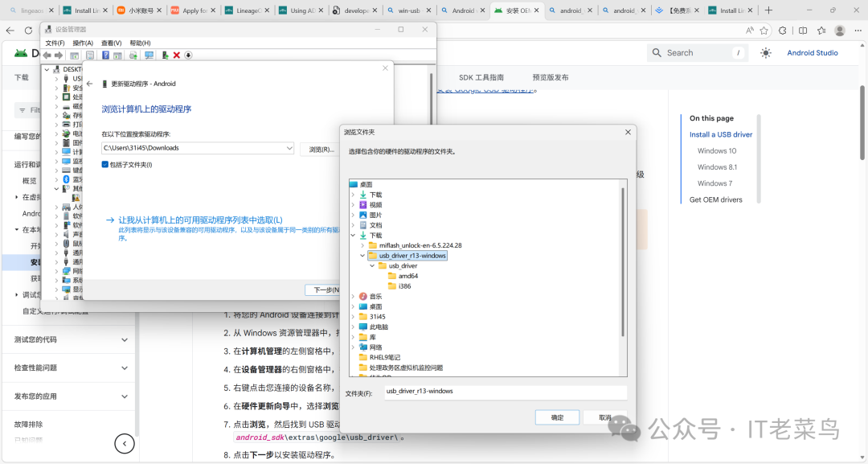Image resolution: width=868 pixels, height=464 pixels.
Task: Click the search magnifier icon on the webpage
Action: (x=657, y=52)
